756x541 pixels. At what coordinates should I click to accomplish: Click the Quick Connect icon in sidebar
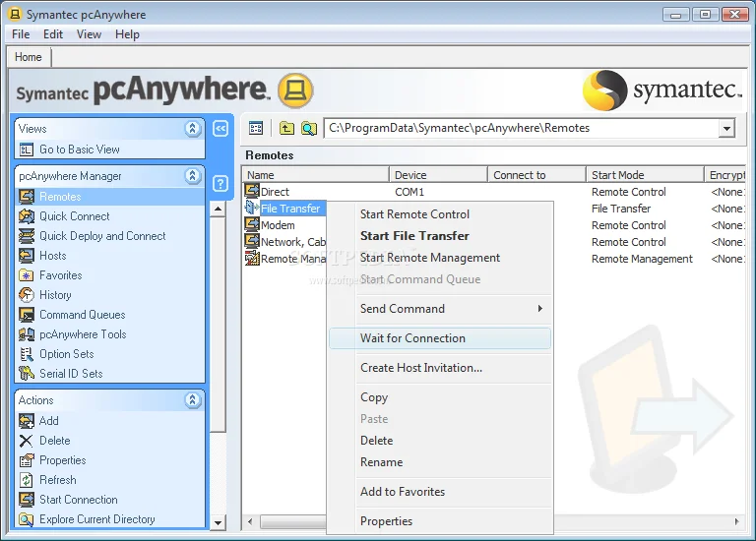[x=27, y=216]
